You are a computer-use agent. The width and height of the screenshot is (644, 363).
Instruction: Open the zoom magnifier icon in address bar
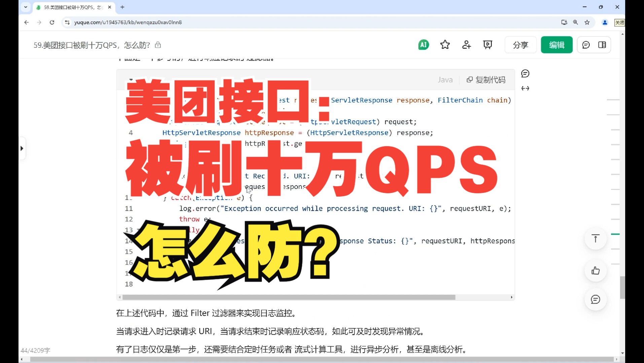click(576, 22)
